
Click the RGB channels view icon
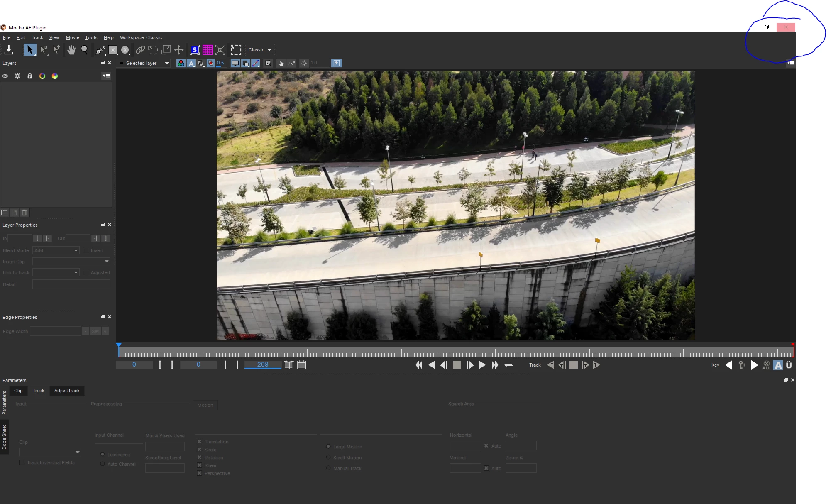pos(181,63)
